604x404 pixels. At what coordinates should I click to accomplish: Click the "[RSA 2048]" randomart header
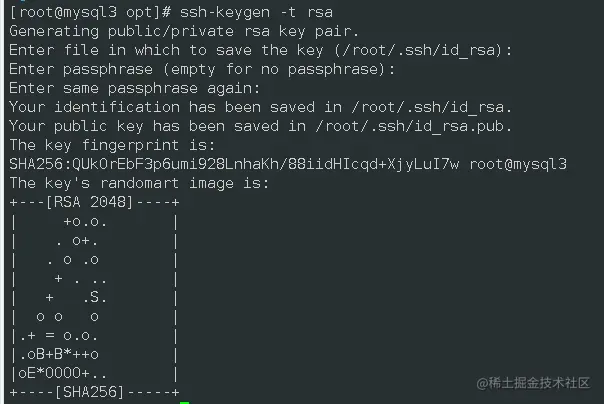click(88, 203)
